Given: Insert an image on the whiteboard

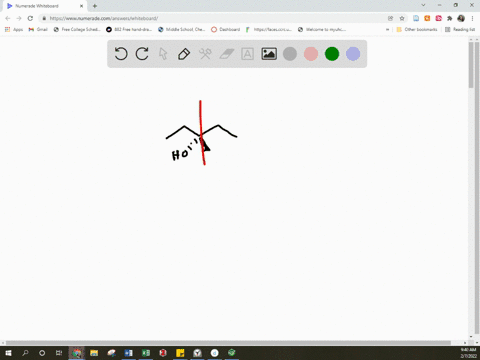Looking at the screenshot, I should click(x=269, y=54).
